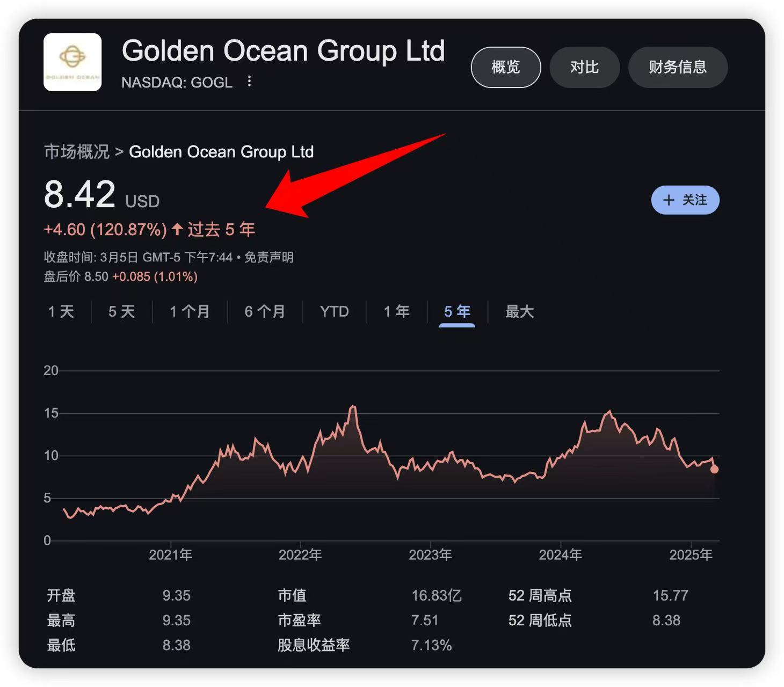Click the 市场概况 breadcrumb link
This screenshot has width=784, height=687.
(x=76, y=152)
